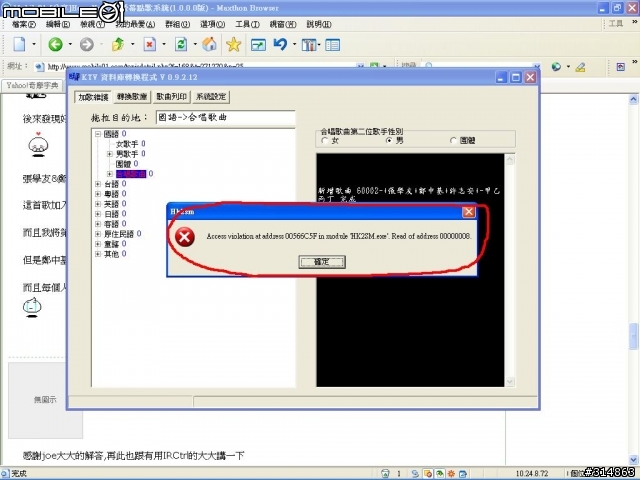Click the 拖拉目的地 text field
The width and height of the screenshot is (640, 480).
(x=225, y=118)
